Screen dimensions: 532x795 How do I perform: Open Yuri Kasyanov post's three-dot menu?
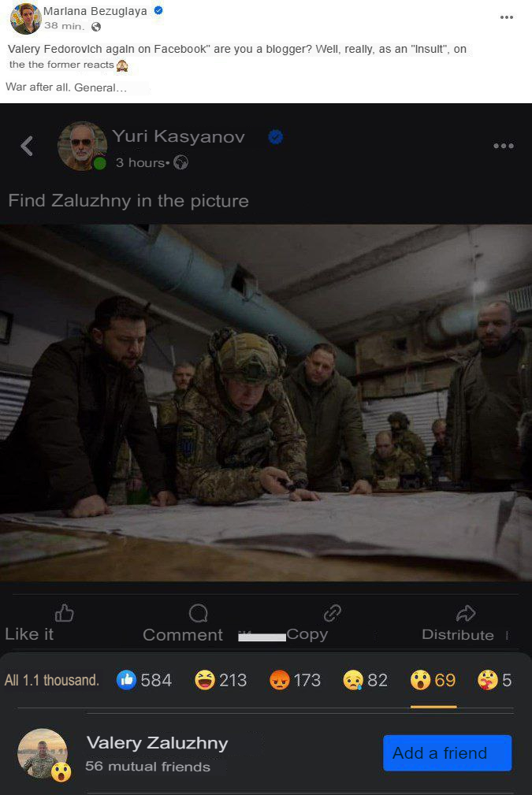[x=503, y=146]
